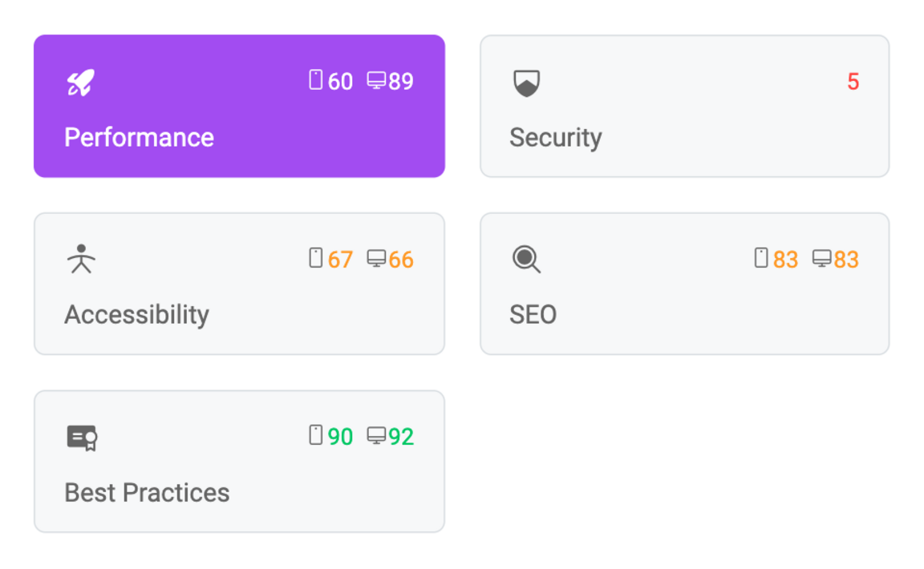Switch to the Accessibility label

click(x=136, y=315)
